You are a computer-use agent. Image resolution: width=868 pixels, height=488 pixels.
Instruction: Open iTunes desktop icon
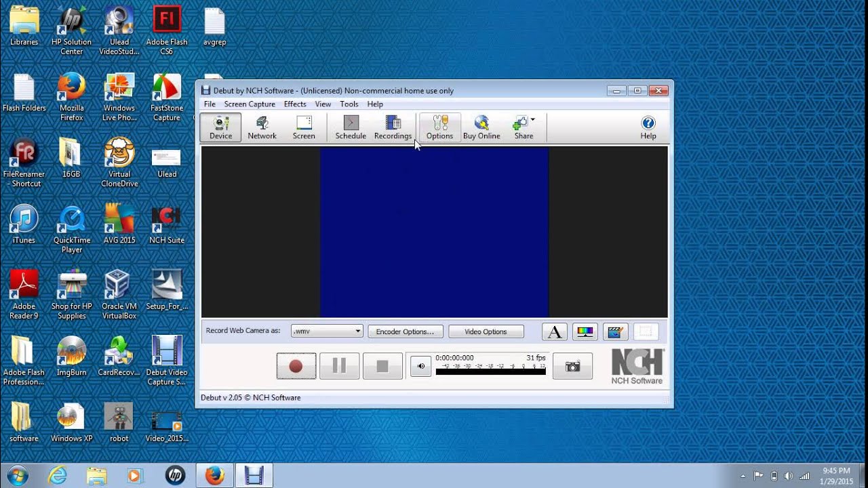click(x=24, y=225)
